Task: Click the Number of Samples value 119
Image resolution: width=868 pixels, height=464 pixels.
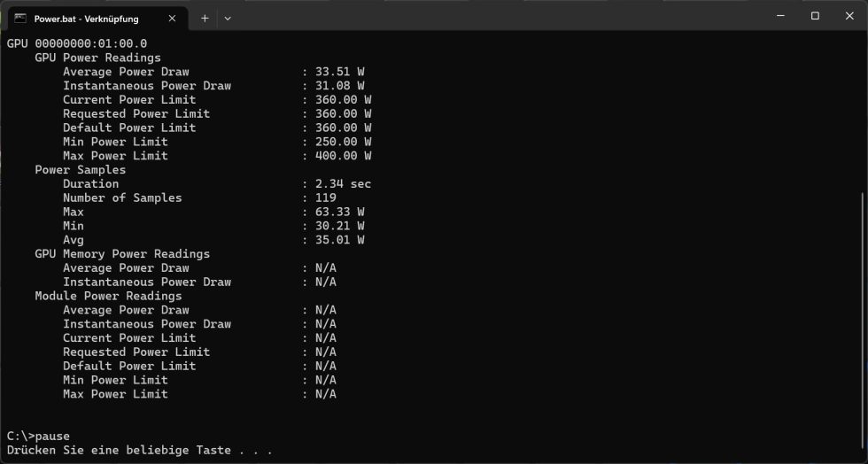Action: click(325, 197)
